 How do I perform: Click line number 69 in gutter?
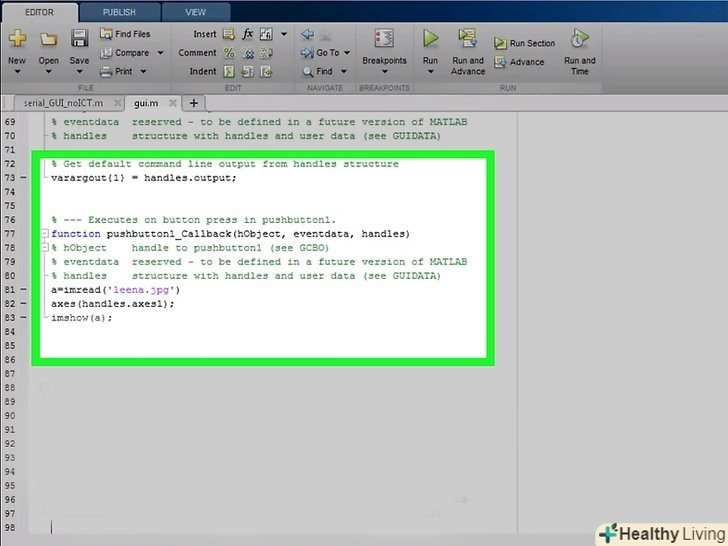click(x=10, y=122)
